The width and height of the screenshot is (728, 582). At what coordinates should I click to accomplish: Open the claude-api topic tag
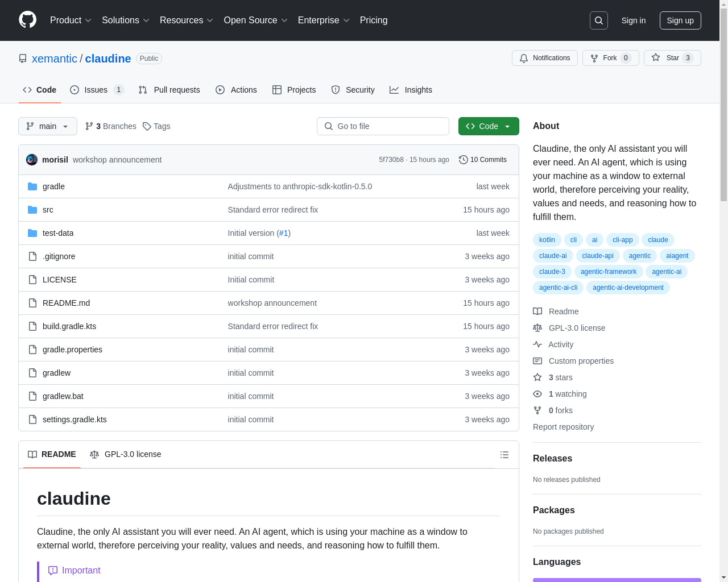point(598,256)
